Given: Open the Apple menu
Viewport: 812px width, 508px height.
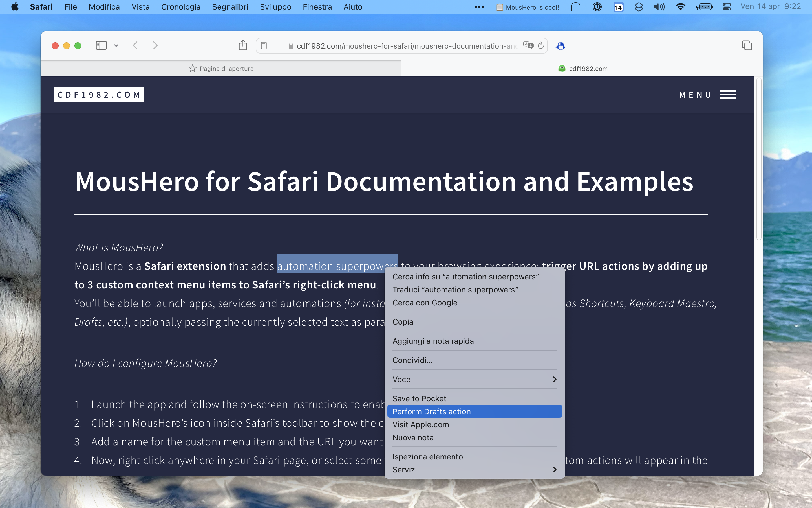Looking at the screenshot, I should 15,7.
